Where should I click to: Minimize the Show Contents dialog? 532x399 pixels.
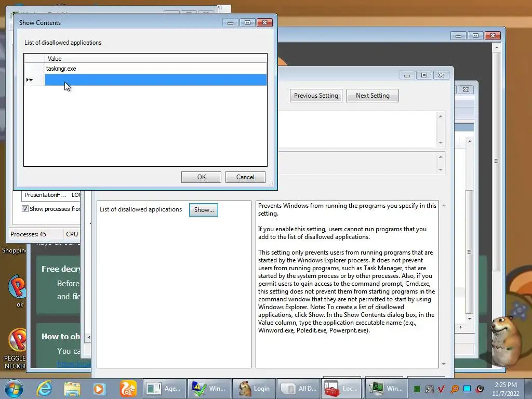(230, 23)
